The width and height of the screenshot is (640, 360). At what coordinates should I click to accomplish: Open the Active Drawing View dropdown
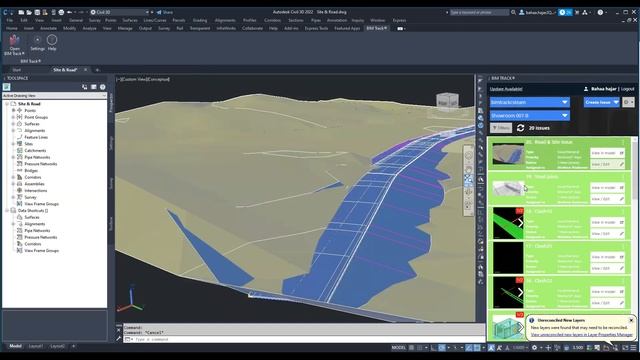point(54,96)
